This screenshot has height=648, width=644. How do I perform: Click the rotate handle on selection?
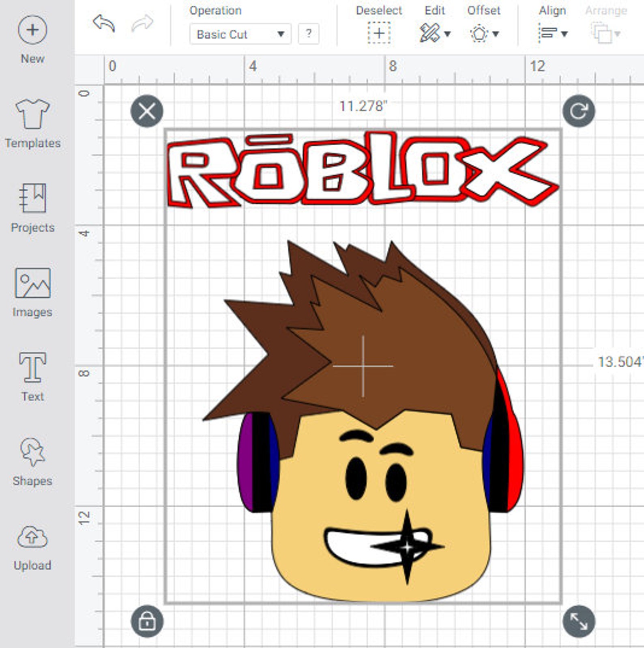coord(579,111)
